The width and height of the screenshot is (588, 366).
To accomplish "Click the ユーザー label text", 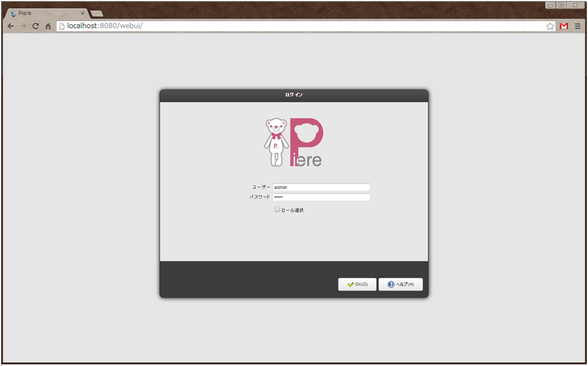I will pos(261,187).
